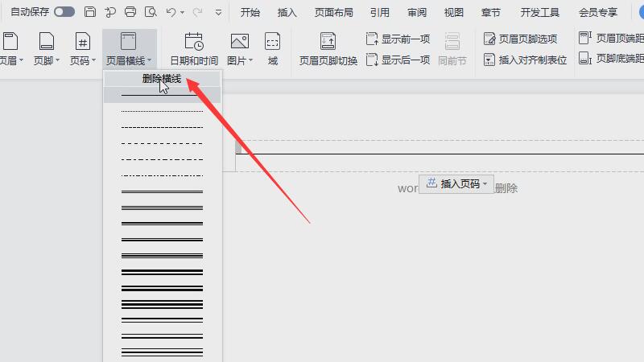The height and width of the screenshot is (362, 644).
Task: Open the Undo history dropdown arrow
Action: pyautogui.click(x=183, y=13)
